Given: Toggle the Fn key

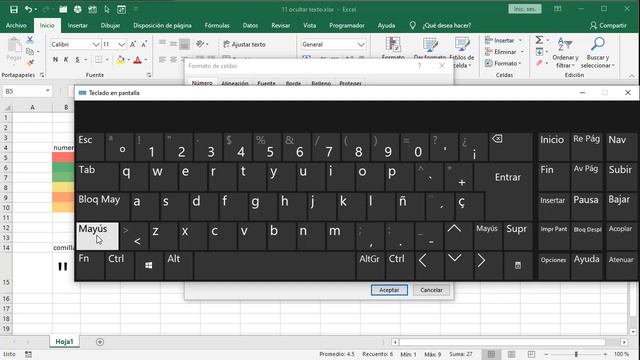Looking at the screenshot, I should pyautogui.click(x=90, y=266).
